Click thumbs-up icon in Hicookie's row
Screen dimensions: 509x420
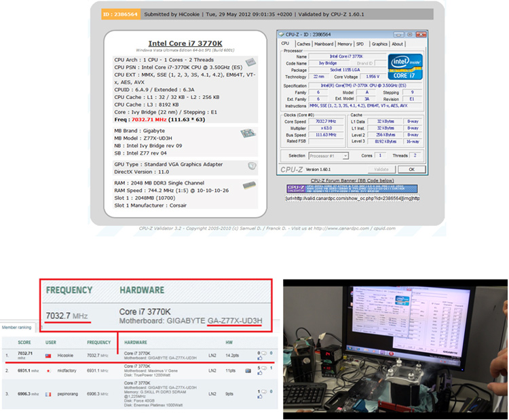tap(260, 358)
